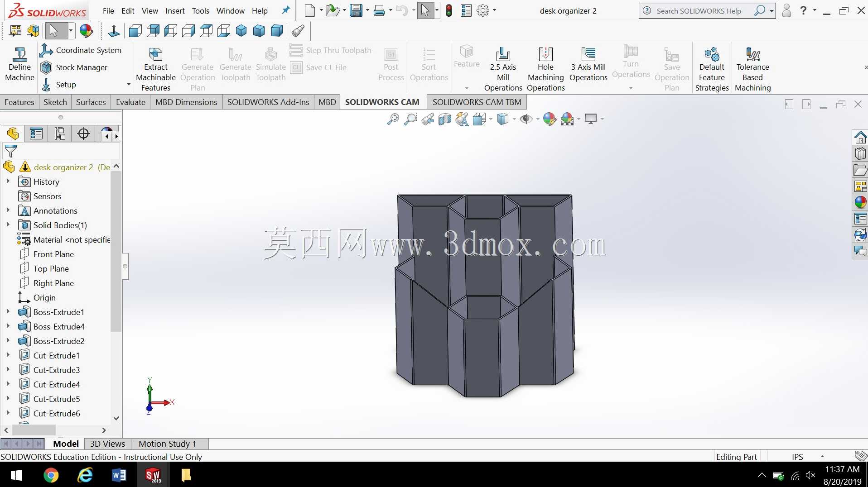Click the feature tree filter icon
Image resolution: width=868 pixels, height=487 pixels.
coord(10,151)
